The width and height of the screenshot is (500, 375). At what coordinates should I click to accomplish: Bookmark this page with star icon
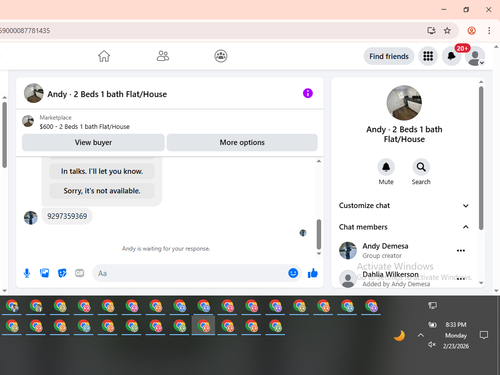click(447, 31)
